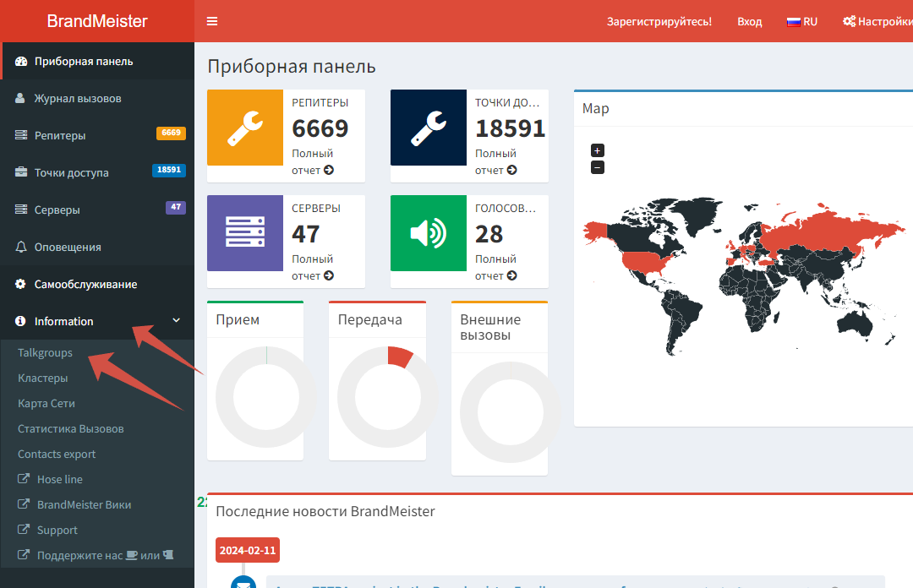Open the Hose line external link
913x588 pixels.
[x=59, y=480]
